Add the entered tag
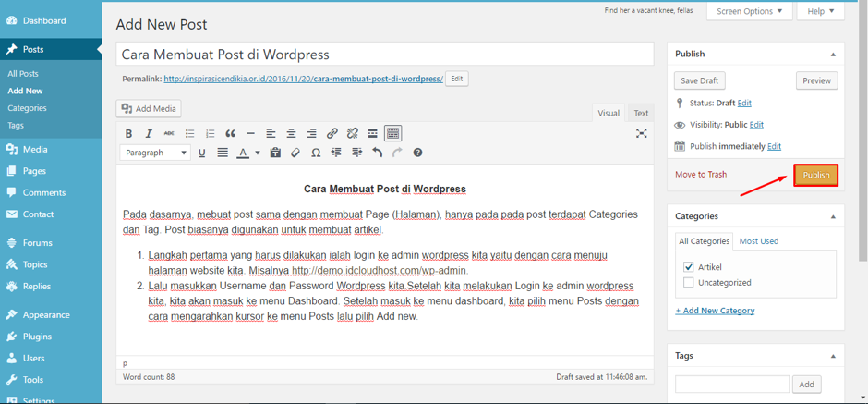 806,384
